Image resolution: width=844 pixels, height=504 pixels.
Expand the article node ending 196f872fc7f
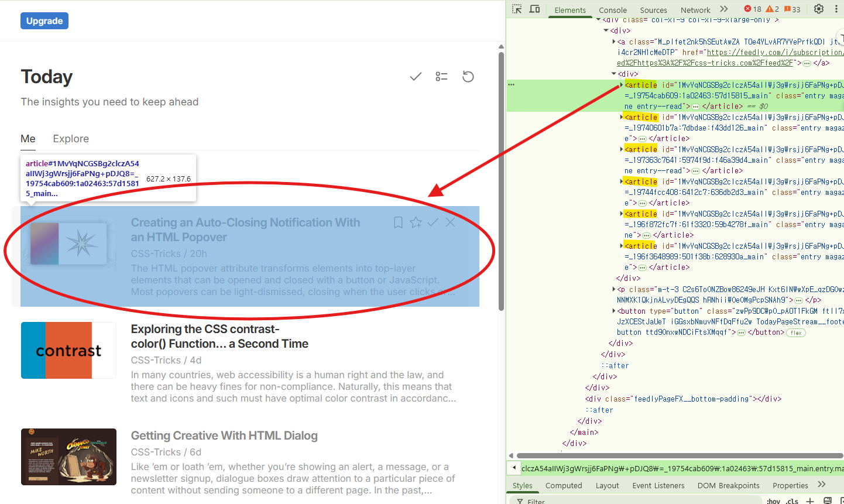pos(622,214)
